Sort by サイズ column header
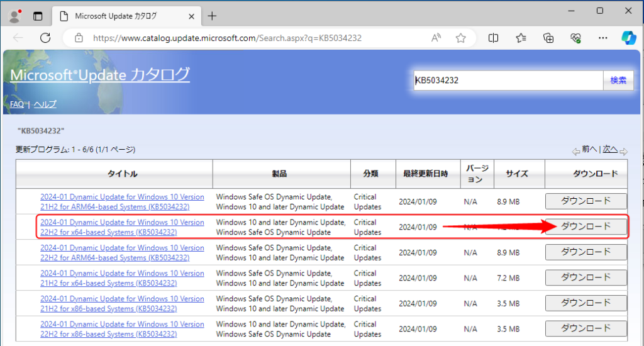The width and height of the screenshot is (644, 346). (517, 174)
